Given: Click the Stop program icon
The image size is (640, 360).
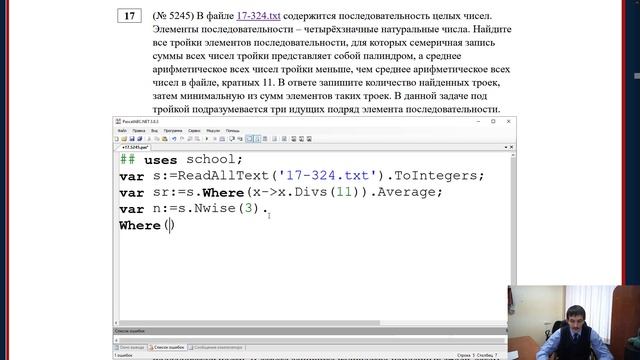Looking at the screenshot, I should click(x=215, y=139).
